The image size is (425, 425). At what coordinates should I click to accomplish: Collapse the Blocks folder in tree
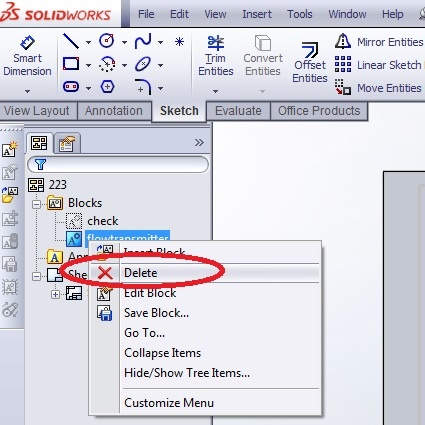(x=37, y=204)
